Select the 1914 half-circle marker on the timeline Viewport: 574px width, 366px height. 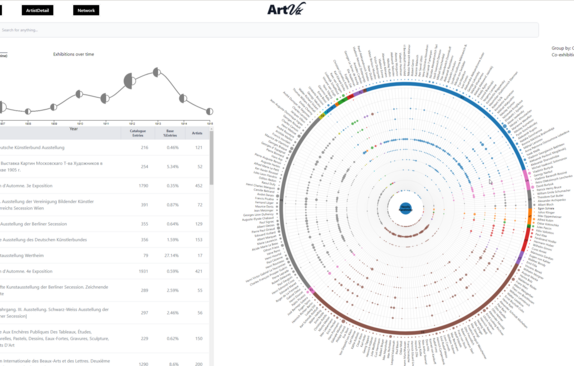pyautogui.click(x=183, y=98)
